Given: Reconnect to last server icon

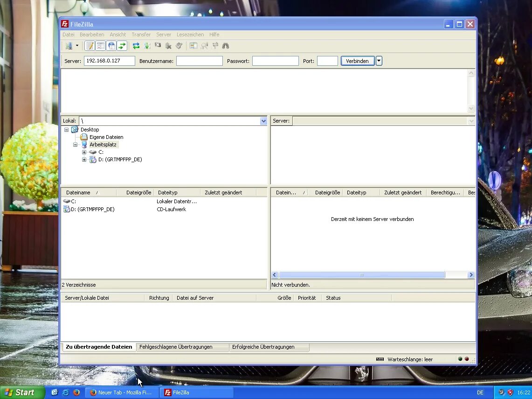Looking at the screenshot, I should pos(180,46).
